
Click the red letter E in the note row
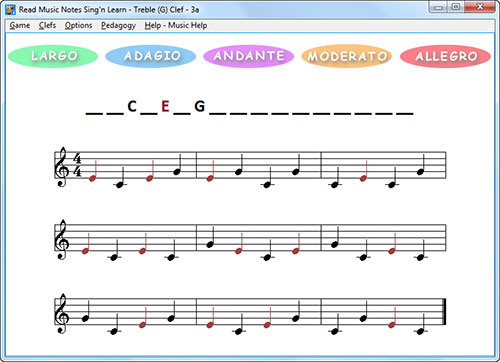tap(165, 107)
